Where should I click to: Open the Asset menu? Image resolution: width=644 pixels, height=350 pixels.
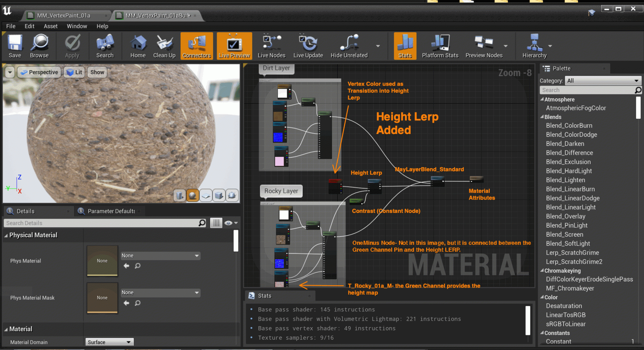(51, 26)
